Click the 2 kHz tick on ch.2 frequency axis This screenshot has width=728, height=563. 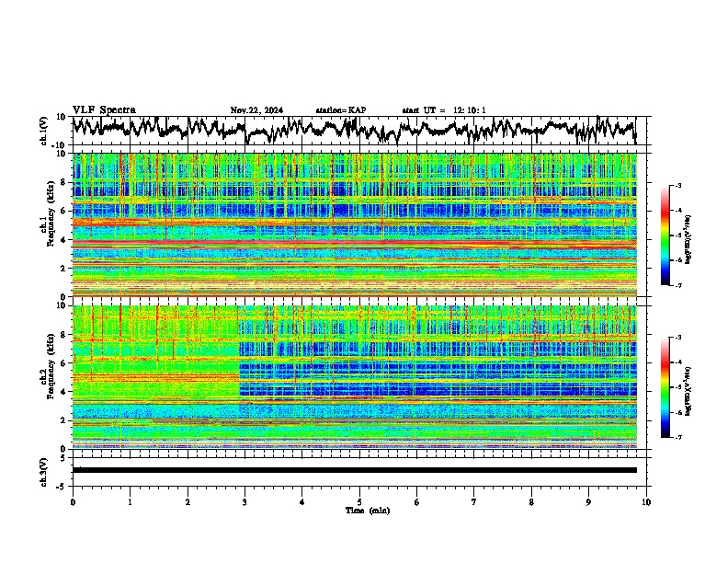point(64,420)
